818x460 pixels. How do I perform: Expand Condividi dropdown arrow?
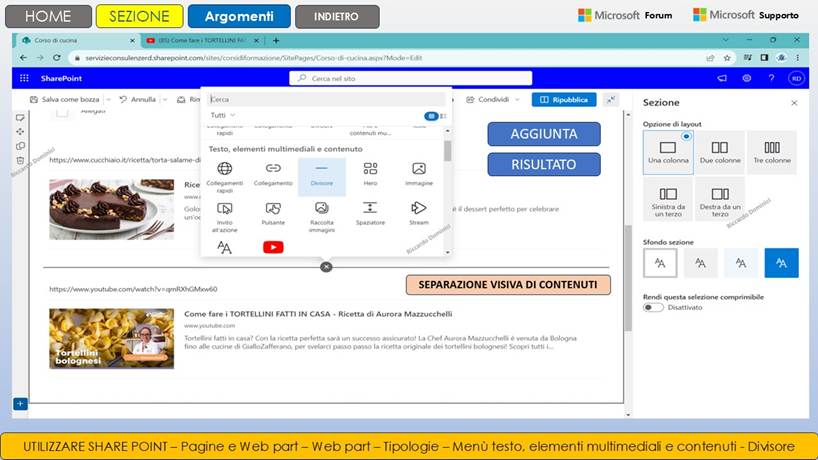point(517,100)
